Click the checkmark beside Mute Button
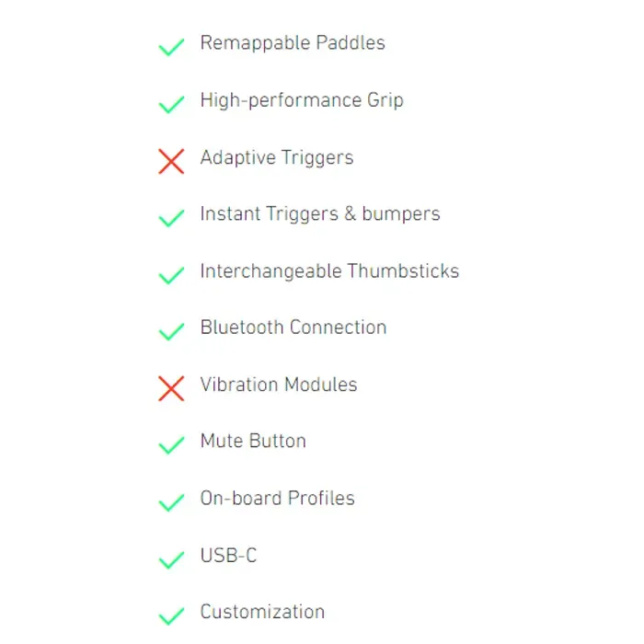Image resolution: width=644 pixels, height=644 pixels. click(x=171, y=445)
